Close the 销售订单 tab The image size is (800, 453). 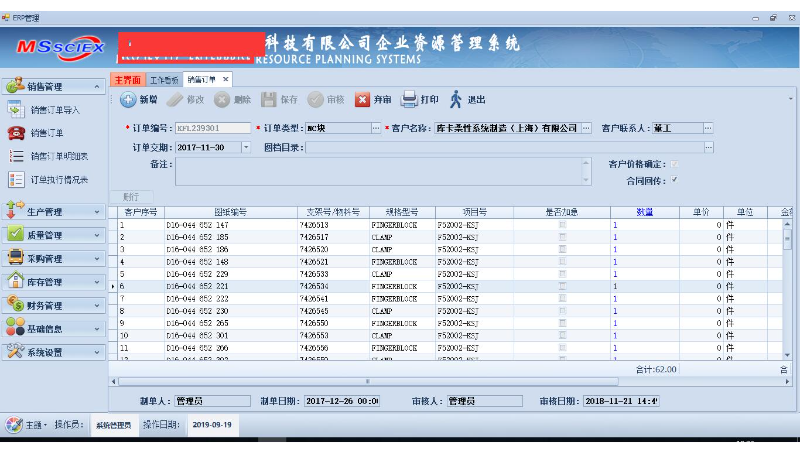[226, 80]
